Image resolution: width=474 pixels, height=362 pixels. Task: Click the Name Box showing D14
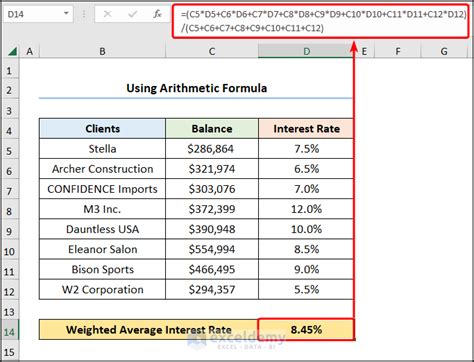click(33, 14)
